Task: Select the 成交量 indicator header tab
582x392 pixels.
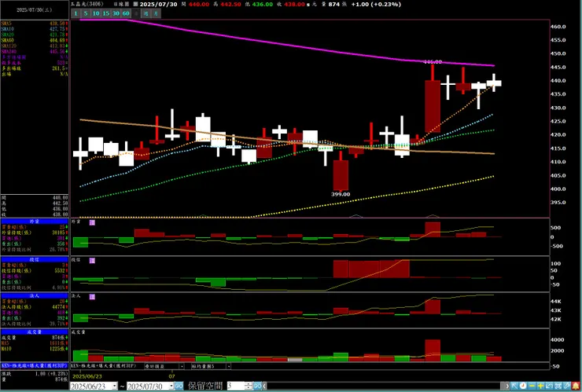Action: [35, 332]
